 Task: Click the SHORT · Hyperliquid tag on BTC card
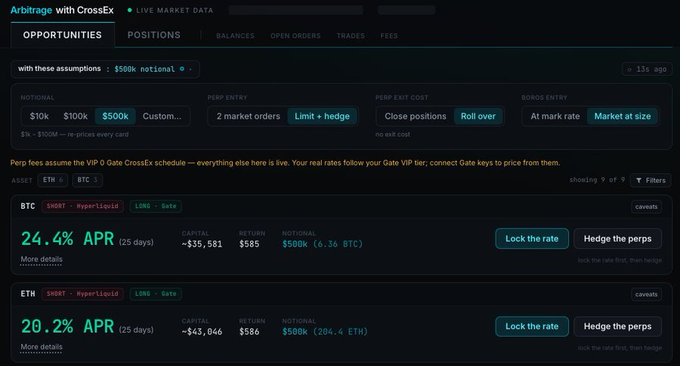coord(82,206)
